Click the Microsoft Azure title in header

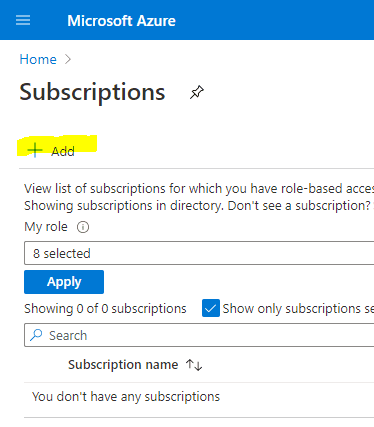click(121, 21)
